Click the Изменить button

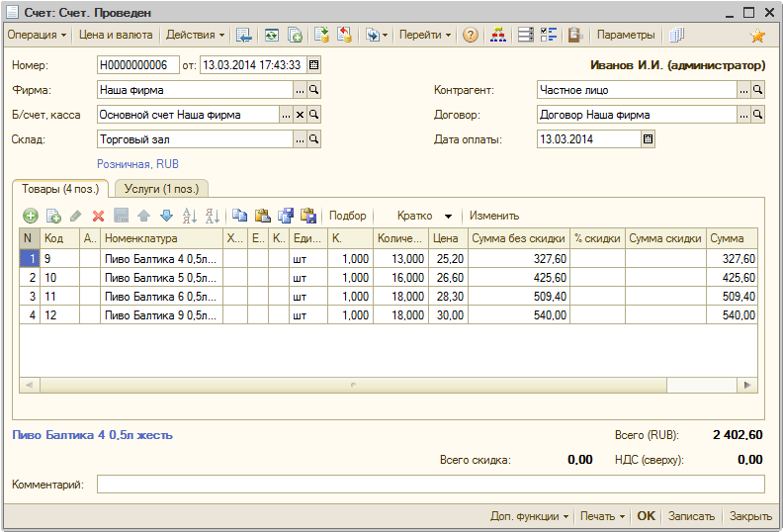click(494, 216)
